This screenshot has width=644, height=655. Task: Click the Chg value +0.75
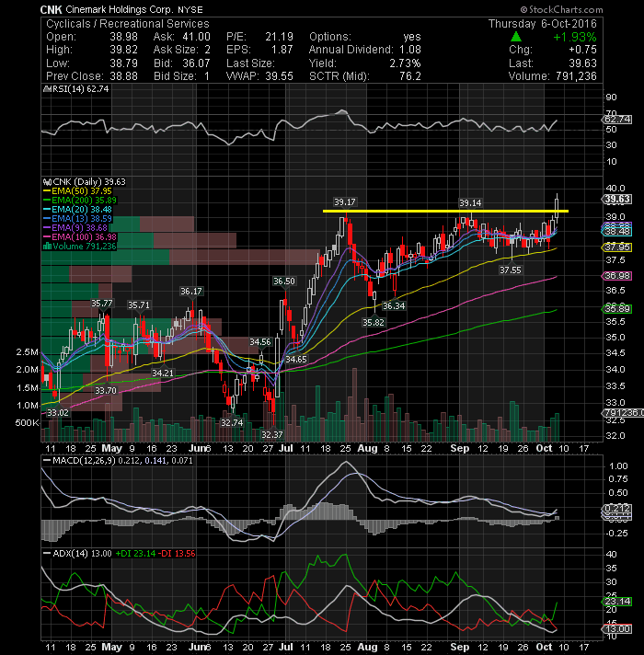tap(582, 50)
